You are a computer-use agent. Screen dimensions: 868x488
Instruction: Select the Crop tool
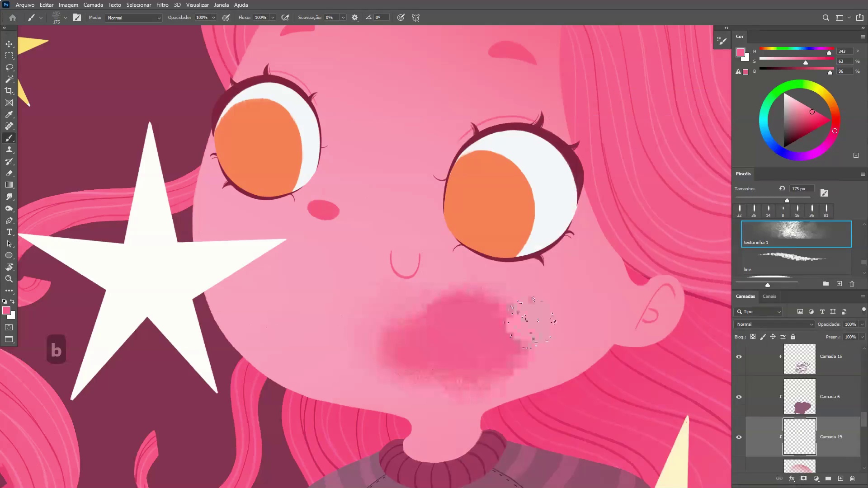point(9,91)
